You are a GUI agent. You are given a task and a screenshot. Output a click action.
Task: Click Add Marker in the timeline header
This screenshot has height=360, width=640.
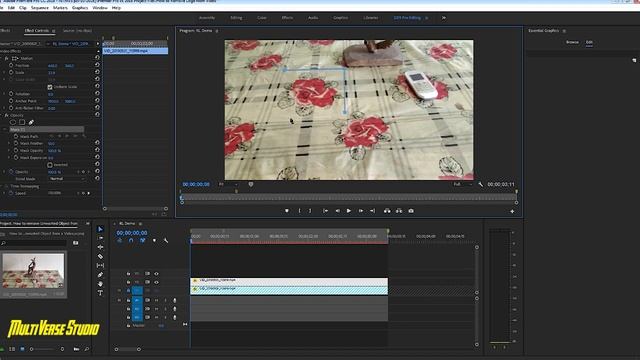pyautogui.click(x=154, y=240)
